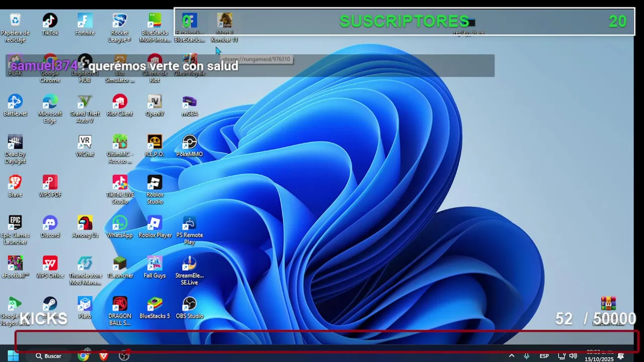This screenshot has width=644, height=362.
Task: Open the volume speaker tray icon
Action: coord(573,356)
